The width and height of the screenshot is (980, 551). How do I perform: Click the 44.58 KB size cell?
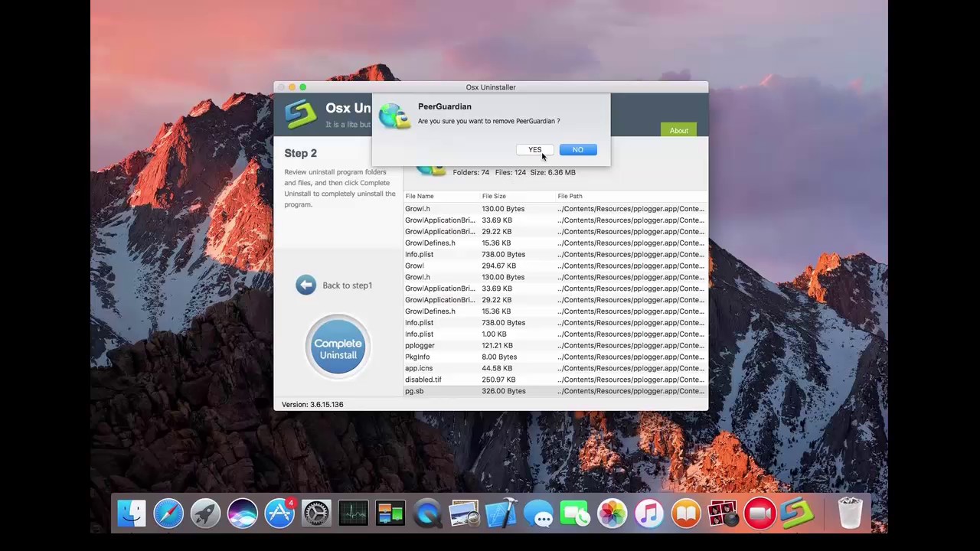[497, 368]
